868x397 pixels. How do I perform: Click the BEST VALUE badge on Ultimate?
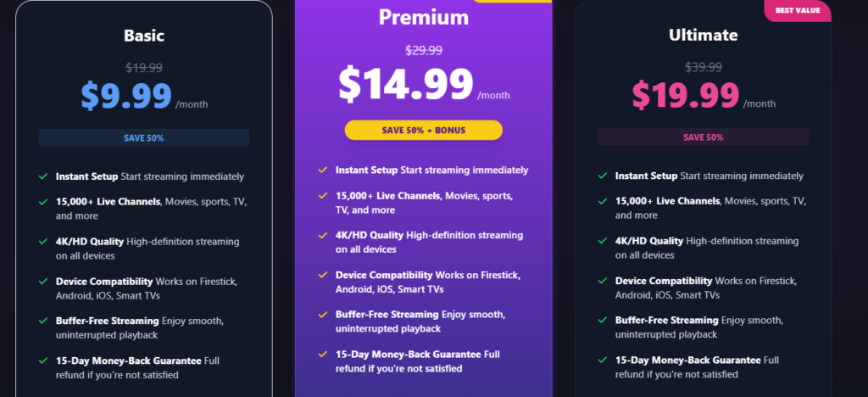coord(798,11)
